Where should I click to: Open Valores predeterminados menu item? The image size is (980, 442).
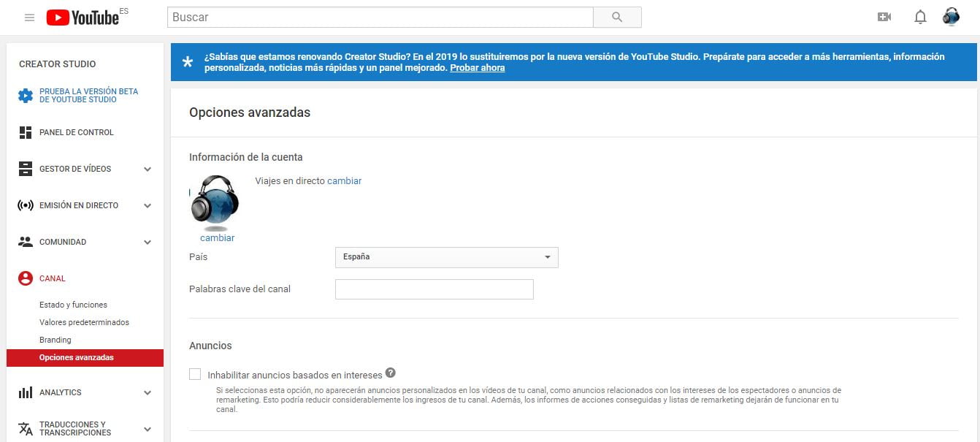pyautogui.click(x=84, y=322)
